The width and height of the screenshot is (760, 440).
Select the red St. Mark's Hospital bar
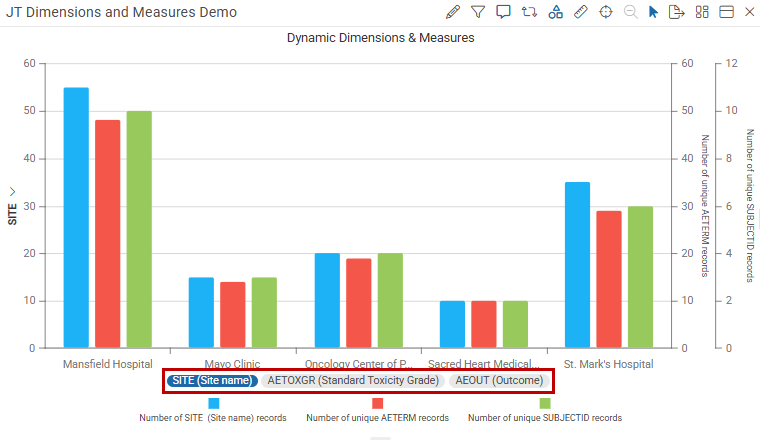[609, 280]
